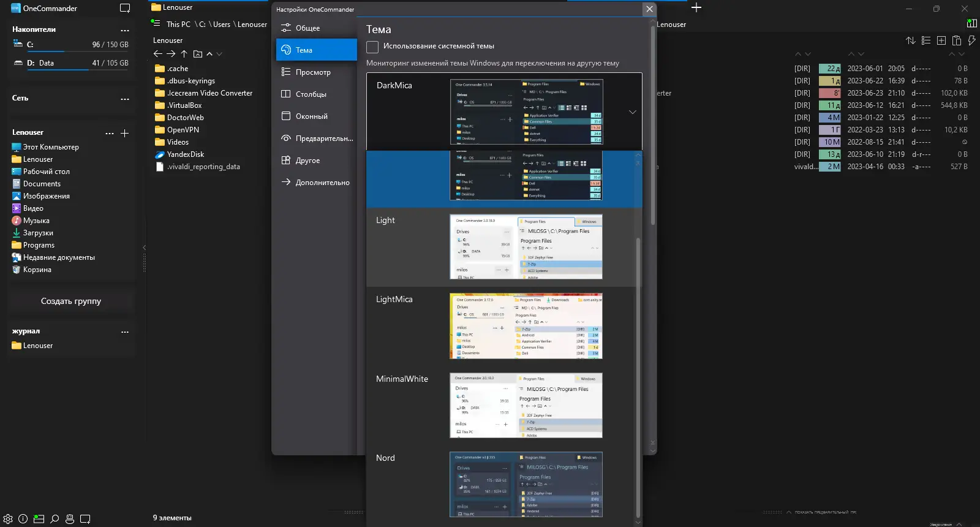The height and width of the screenshot is (527, 980).
Task: Click the sort arrows icon in right pane
Action: pos(911,40)
